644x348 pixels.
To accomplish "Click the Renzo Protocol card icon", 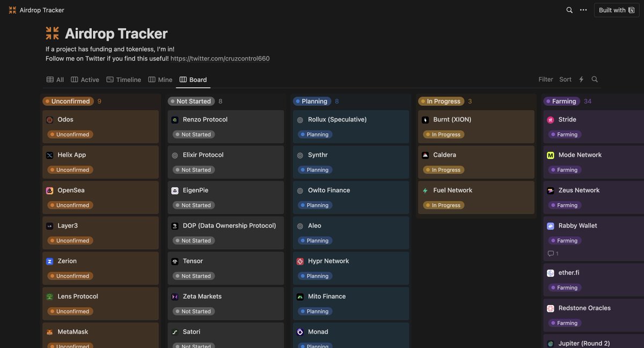I will point(175,120).
